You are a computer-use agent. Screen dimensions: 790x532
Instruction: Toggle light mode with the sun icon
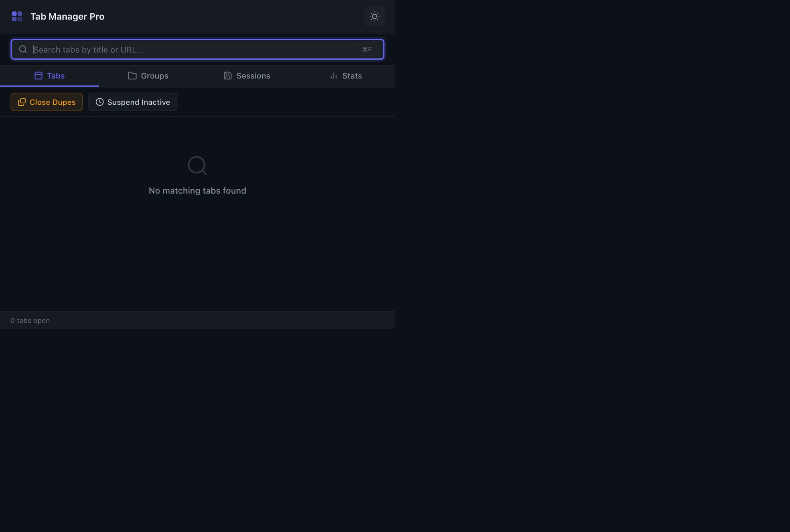pos(374,16)
